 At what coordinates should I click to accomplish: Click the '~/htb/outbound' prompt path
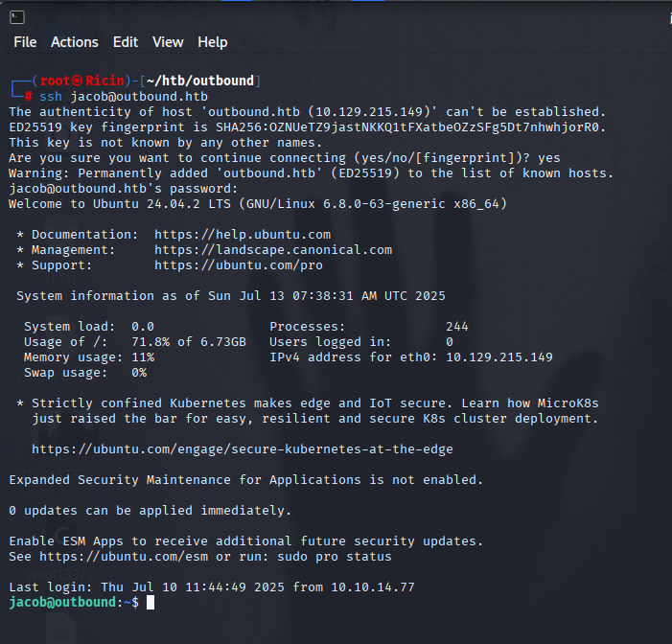click(200, 80)
